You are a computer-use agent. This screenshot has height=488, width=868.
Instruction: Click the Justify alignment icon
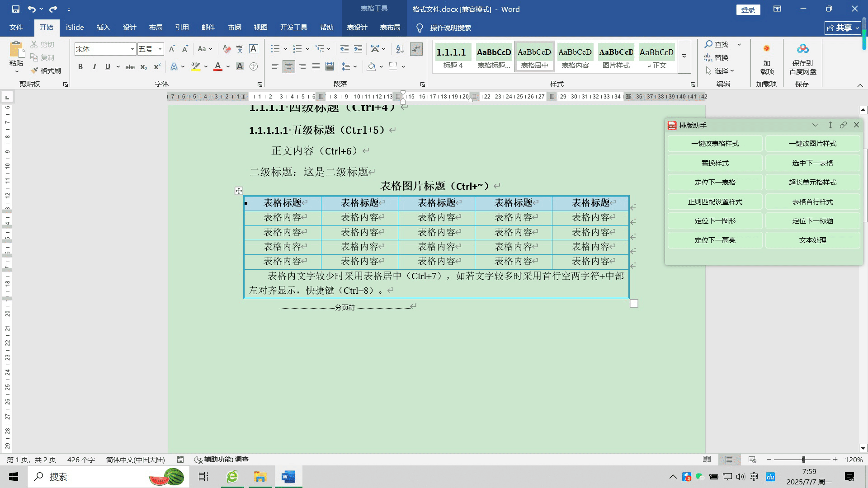pos(316,67)
